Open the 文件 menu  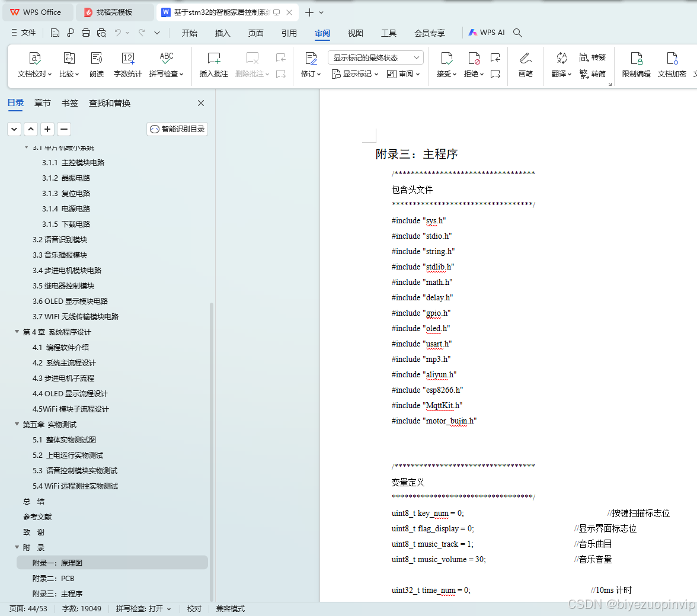(x=24, y=33)
